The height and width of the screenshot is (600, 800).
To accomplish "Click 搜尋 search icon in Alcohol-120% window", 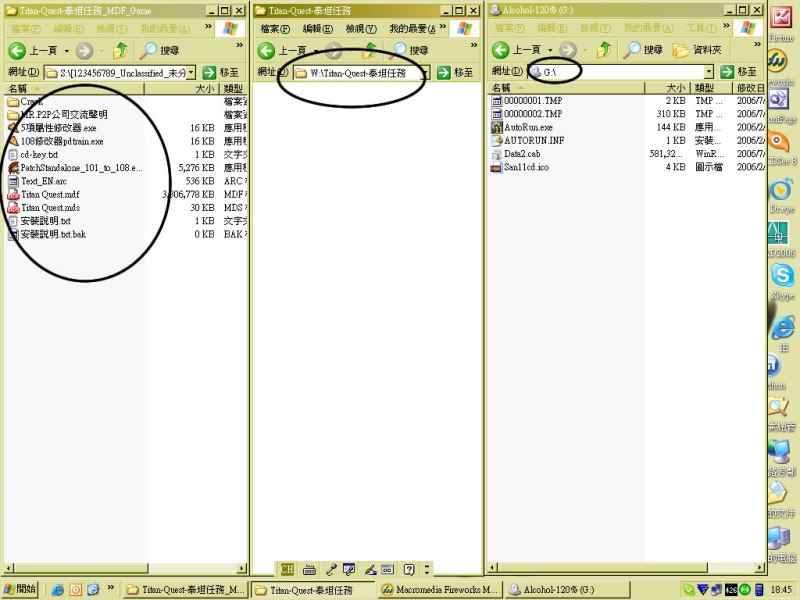I will [643, 50].
